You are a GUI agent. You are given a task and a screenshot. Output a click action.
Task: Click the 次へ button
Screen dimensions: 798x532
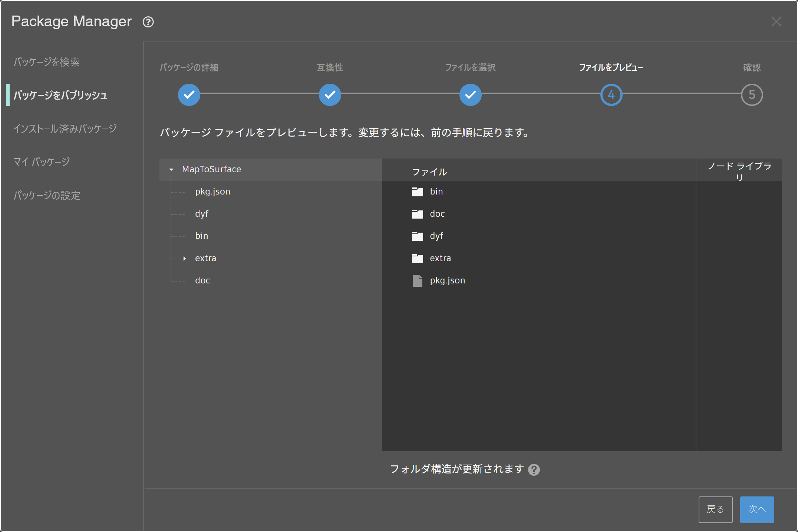coord(757,509)
